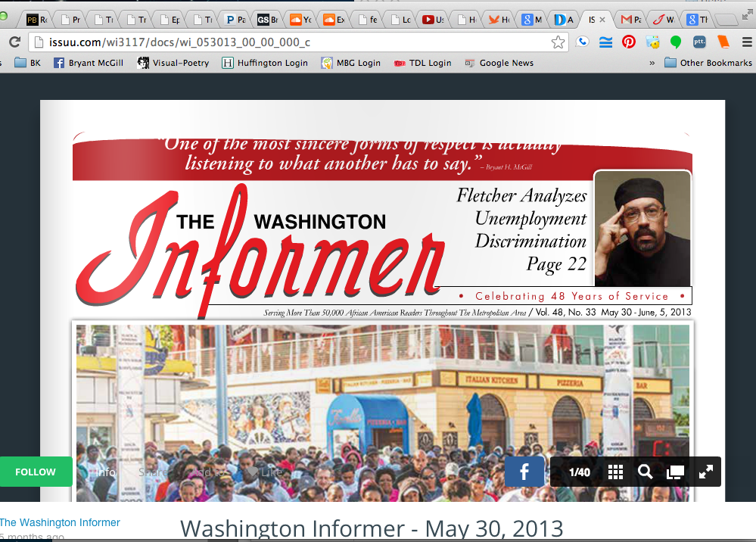Open the page thumbnails grid view
The height and width of the screenshot is (542, 756).
(x=615, y=472)
